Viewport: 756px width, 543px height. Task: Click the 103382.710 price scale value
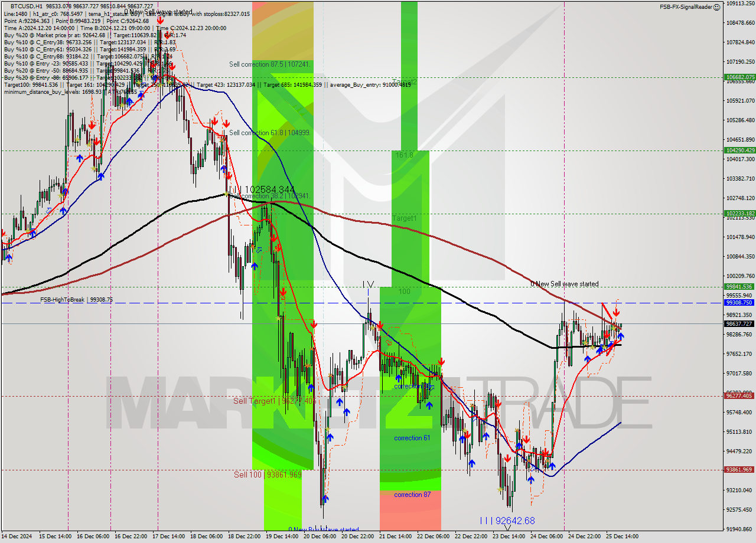click(740, 178)
